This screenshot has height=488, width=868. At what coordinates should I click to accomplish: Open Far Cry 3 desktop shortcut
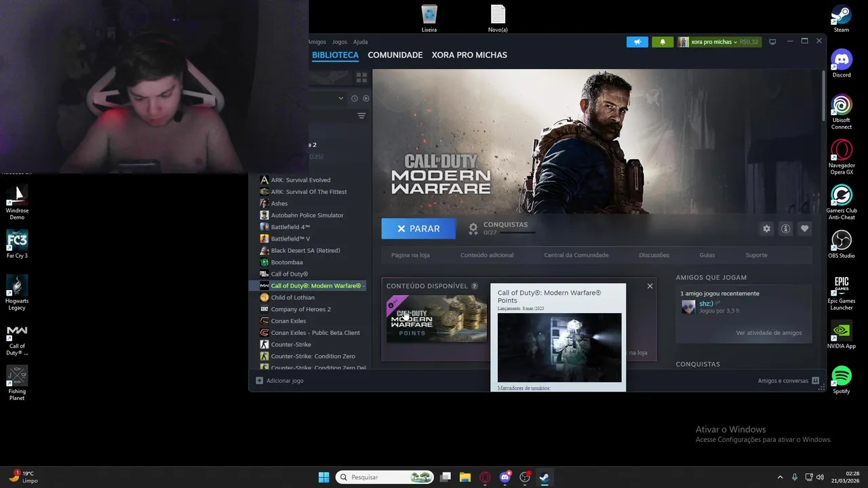tap(17, 245)
